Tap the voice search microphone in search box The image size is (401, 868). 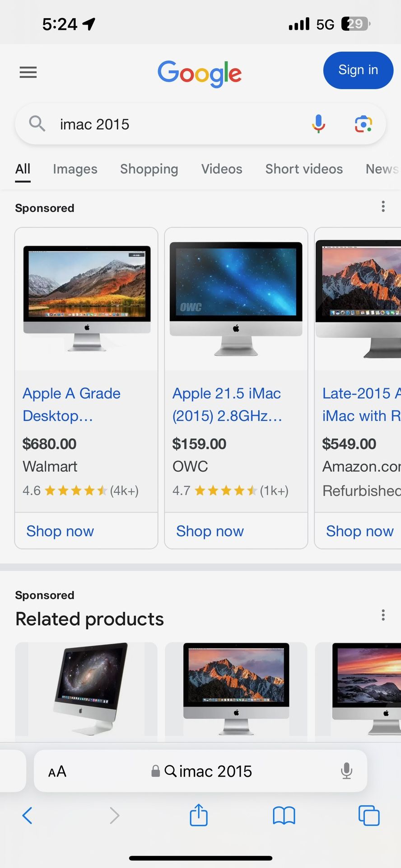point(318,123)
